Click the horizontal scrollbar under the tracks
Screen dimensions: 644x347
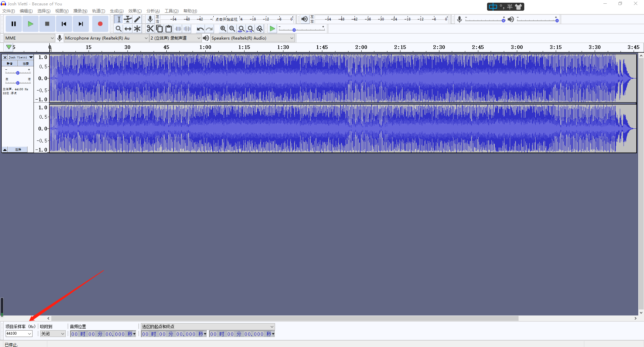[x=285, y=318]
